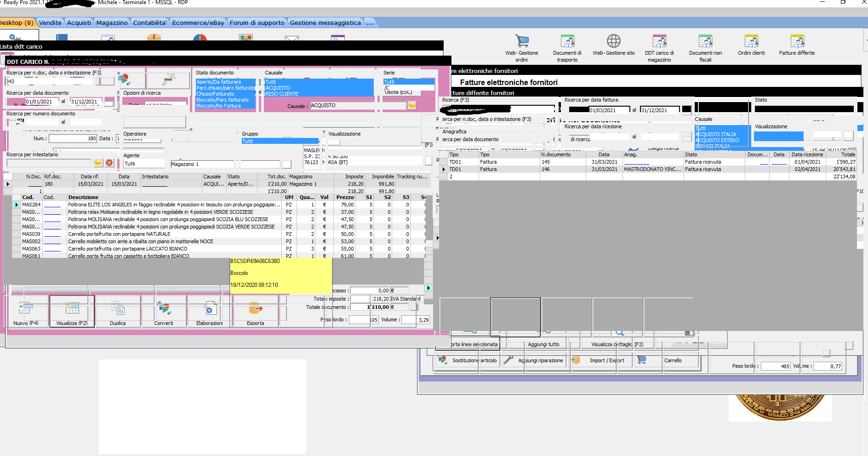Screen dimensions: 868x456
Task: Click convert icon beside the 343 search field
Action: (124, 80)
